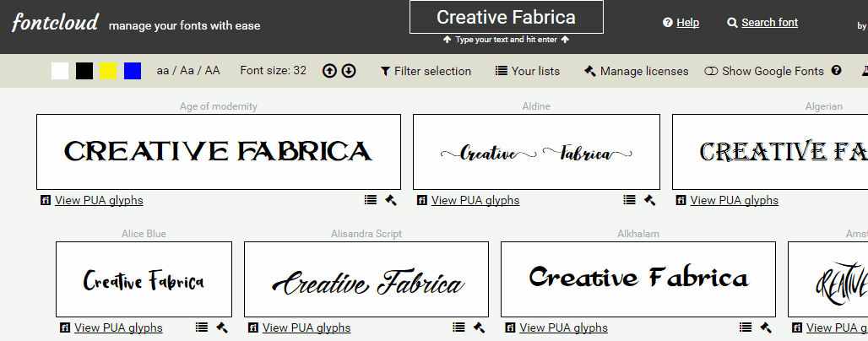
Task: Select the white color swatch
Action: [x=60, y=71]
